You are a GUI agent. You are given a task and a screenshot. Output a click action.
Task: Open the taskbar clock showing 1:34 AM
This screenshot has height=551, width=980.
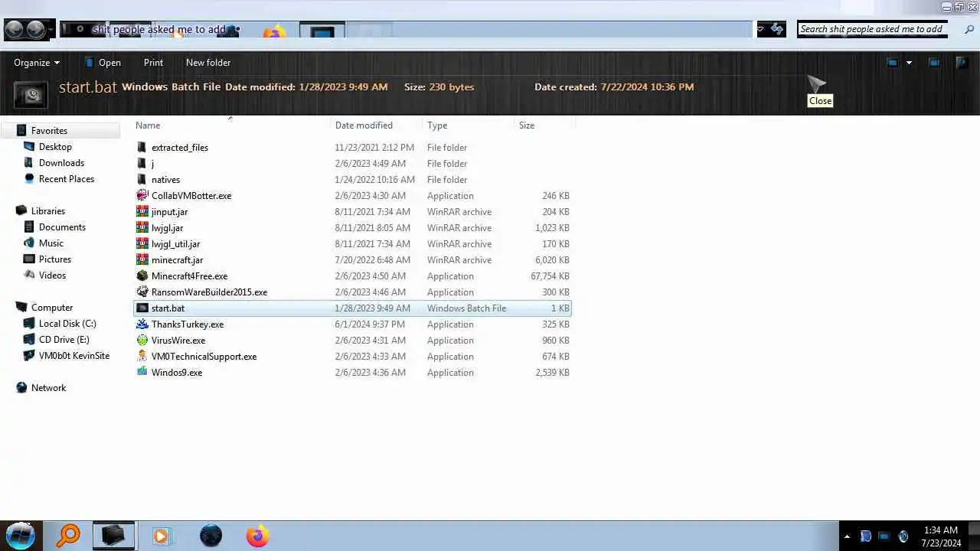pos(941,536)
